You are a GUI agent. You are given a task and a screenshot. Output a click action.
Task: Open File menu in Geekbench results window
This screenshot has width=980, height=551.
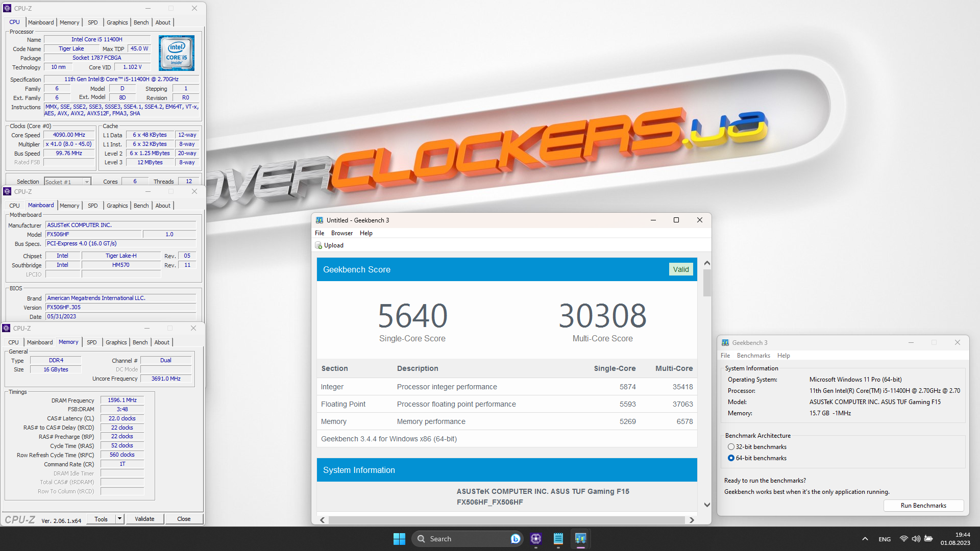click(320, 233)
